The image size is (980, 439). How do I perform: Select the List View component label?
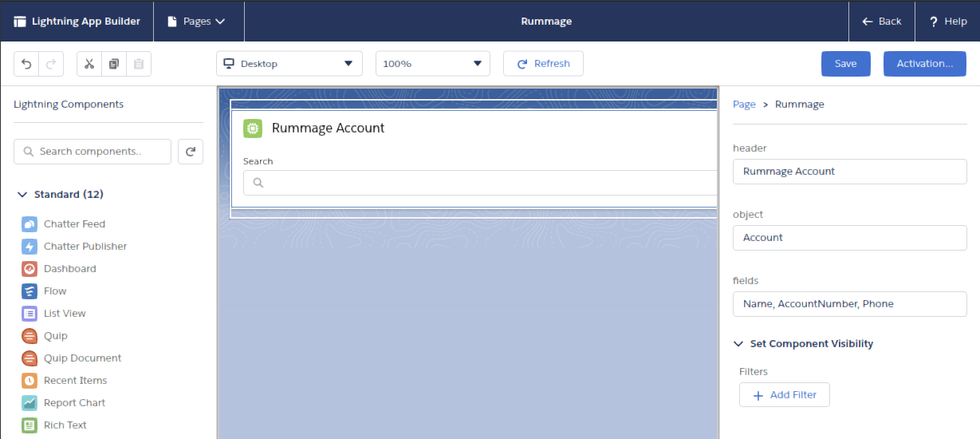pyautogui.click(x=65, y=314)
